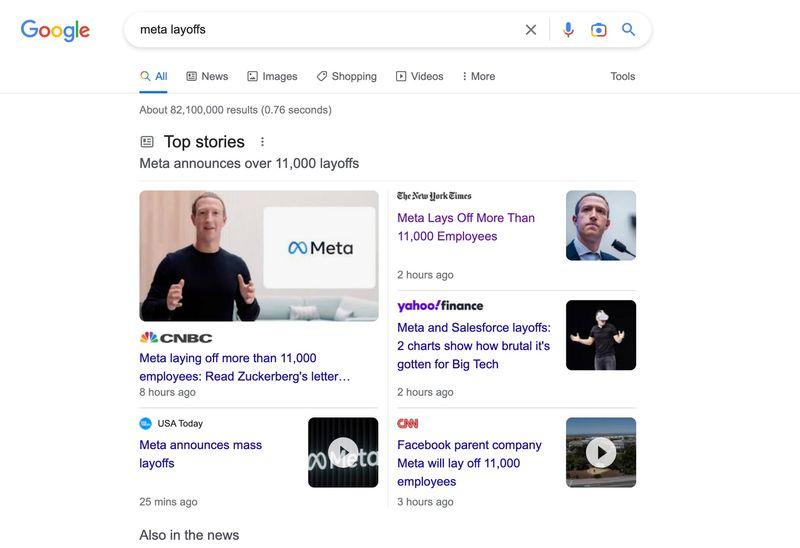Start voice search with microphone icon
The height and width of the screenshot is (548, 800).
coord(568,30)
